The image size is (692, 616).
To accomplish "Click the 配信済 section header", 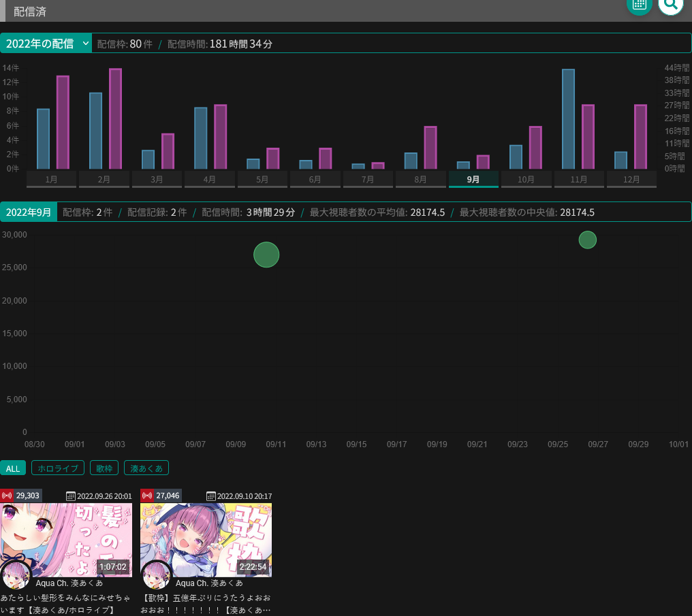I will tap(30, 12).
